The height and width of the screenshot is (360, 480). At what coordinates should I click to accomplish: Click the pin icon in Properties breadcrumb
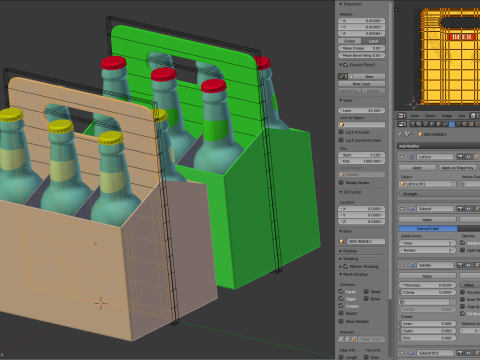coord(400,134)
